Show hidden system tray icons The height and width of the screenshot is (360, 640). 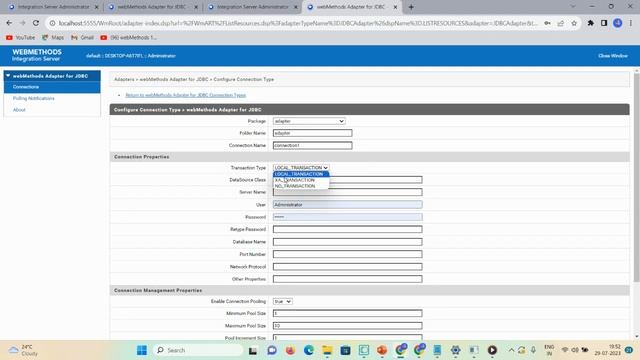[511, 350]
